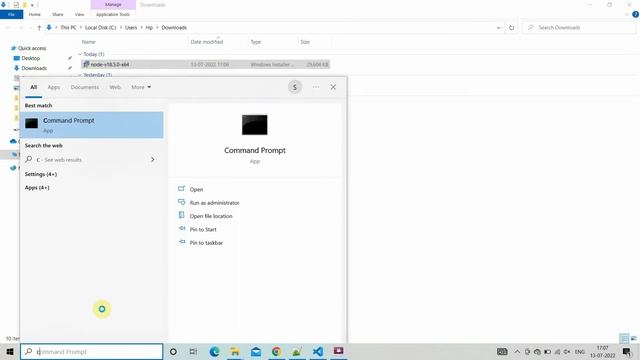Screen dimensions: 640x360
Task: Click Local Disk (C:) in address path
Action: pyautogui.click(x=100, y=27)
